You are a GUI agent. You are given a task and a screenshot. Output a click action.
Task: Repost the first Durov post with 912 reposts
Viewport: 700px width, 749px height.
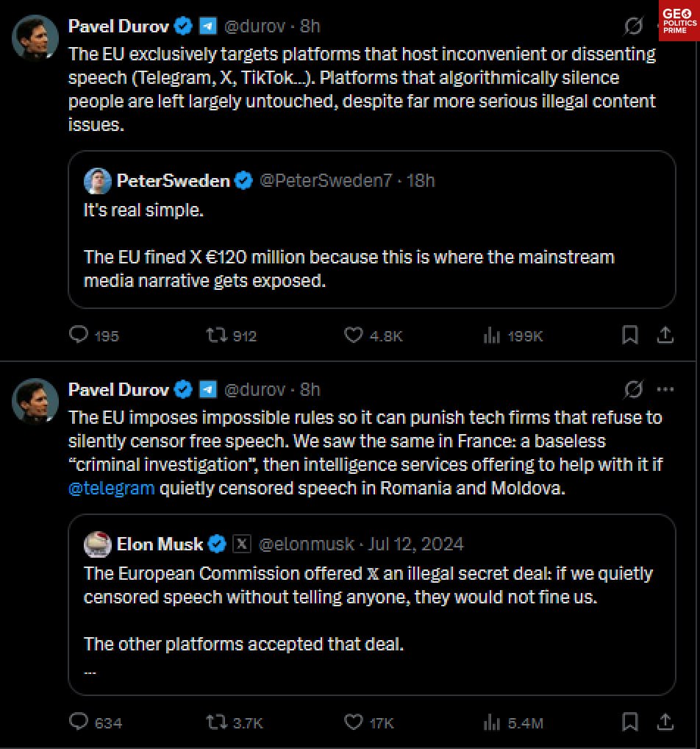215,336
